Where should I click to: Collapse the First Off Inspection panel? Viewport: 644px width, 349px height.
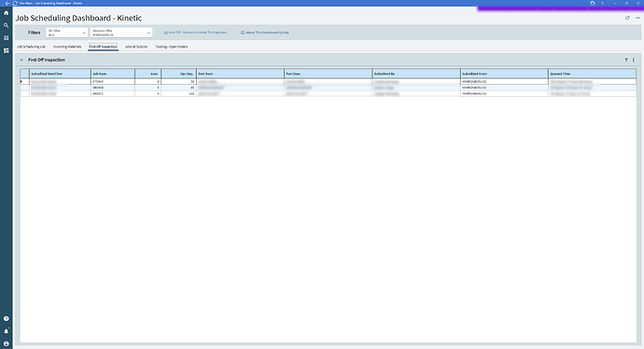[x=21, y=60]
